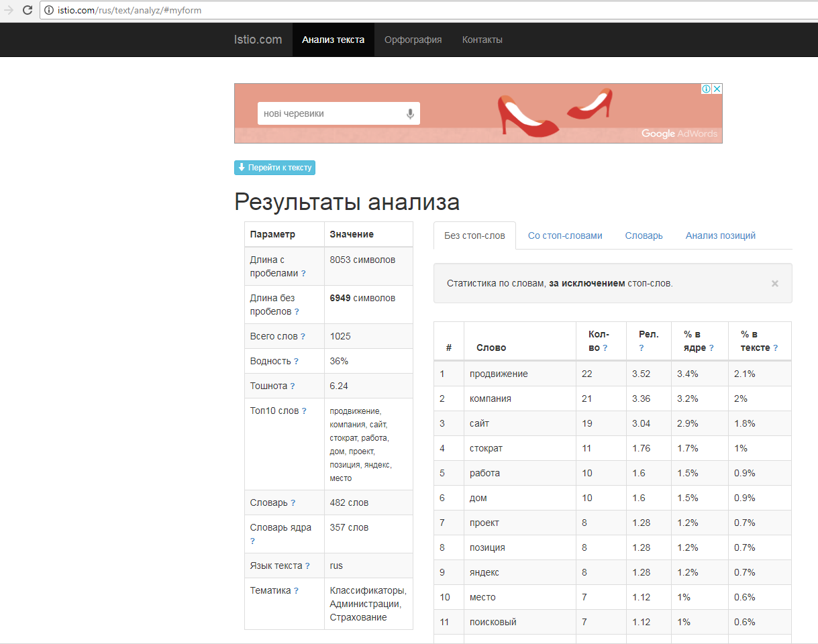Click help icon next to Топ10 слов
This screenshot has width=818, height=644.
[304, 411]
